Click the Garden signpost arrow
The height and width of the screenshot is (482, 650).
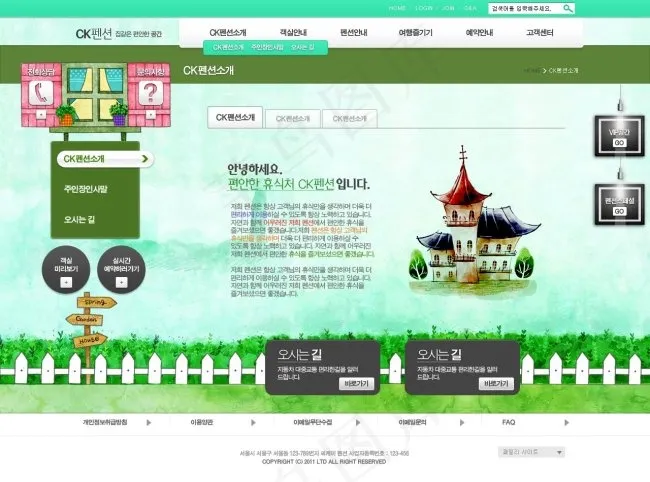[84, 320]
